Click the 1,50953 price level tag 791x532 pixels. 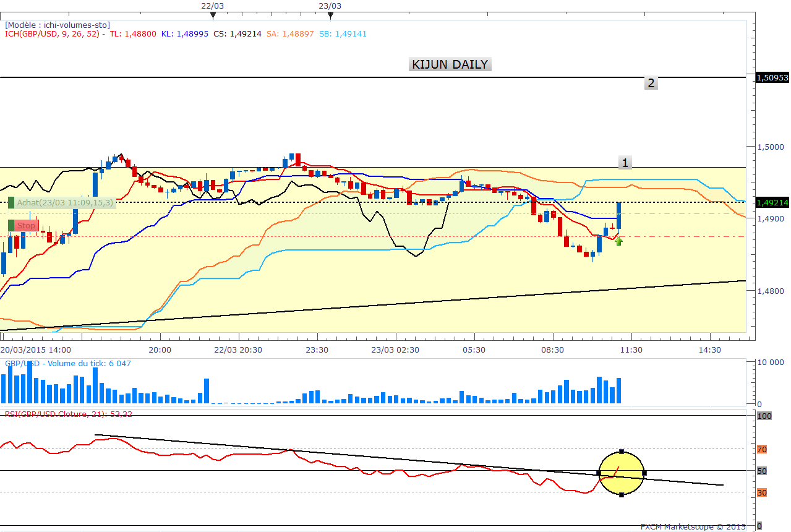point(772,77)
